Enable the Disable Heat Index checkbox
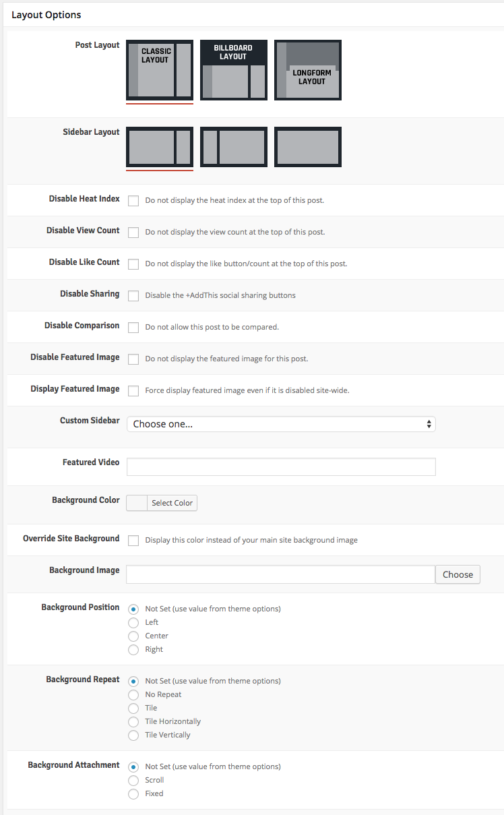Image resolution: width=504 pixels, height=815 pixels. tap(133, 201)
